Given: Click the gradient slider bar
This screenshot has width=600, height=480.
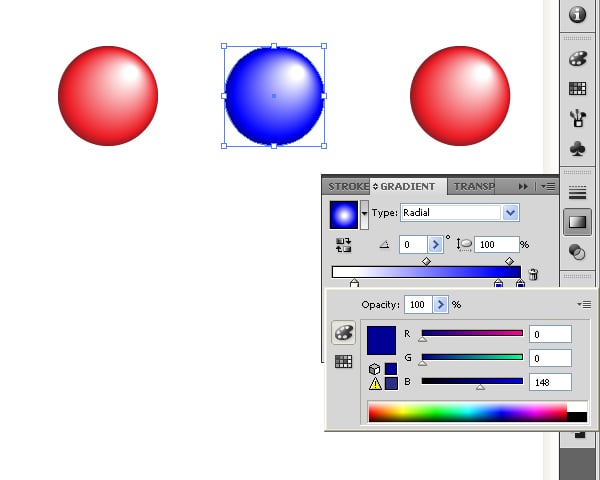Looking at the screenshot, I should point(426,272).
